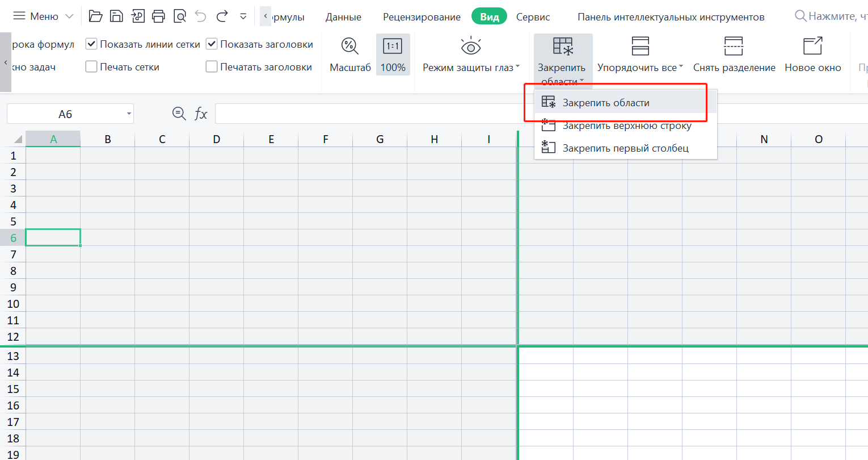Click the Print icon
The width and height of the screenshot is (868, 460).
click(x=159, y=16)
